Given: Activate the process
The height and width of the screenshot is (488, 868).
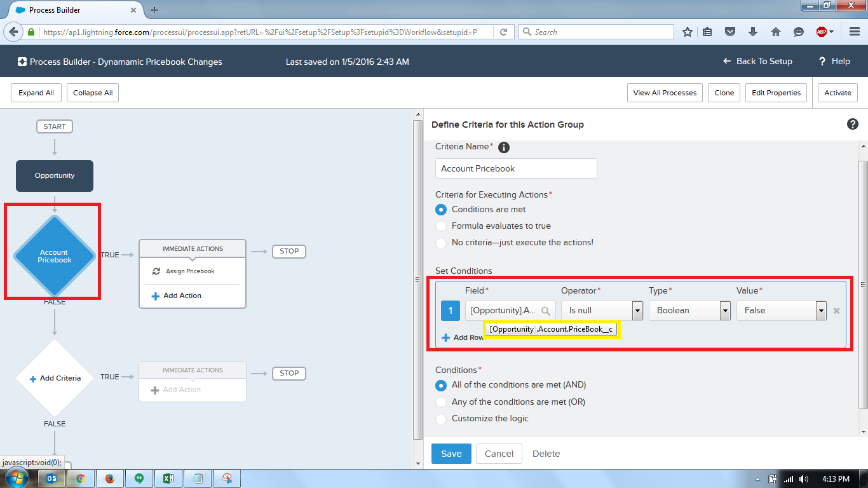Looking at the screenshot, I should [837, 93].
